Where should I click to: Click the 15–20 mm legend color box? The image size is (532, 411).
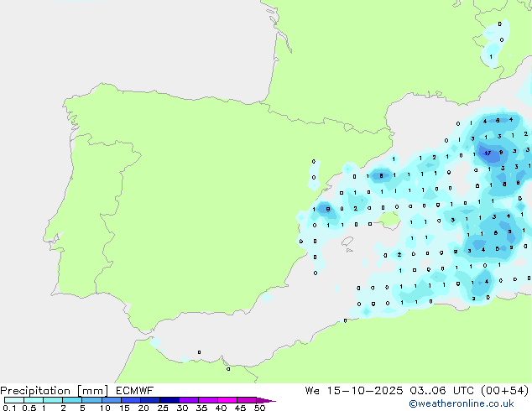click(x=131, y=400)
